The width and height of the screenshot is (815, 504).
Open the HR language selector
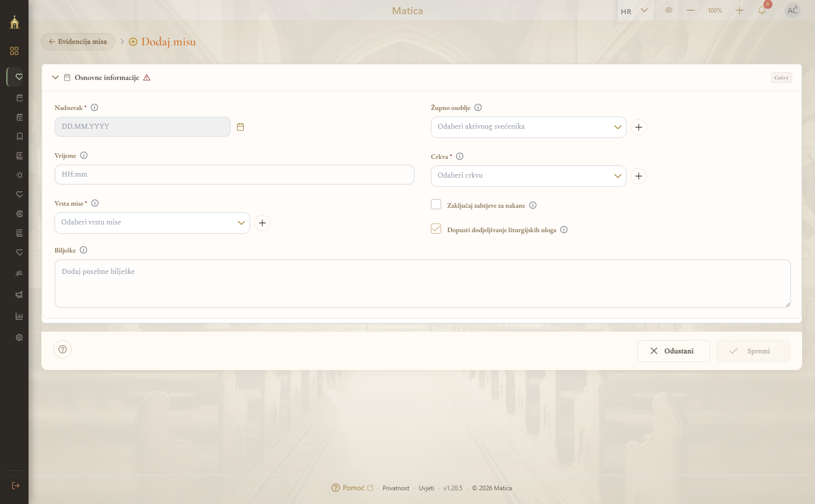(x=635, y=11)
